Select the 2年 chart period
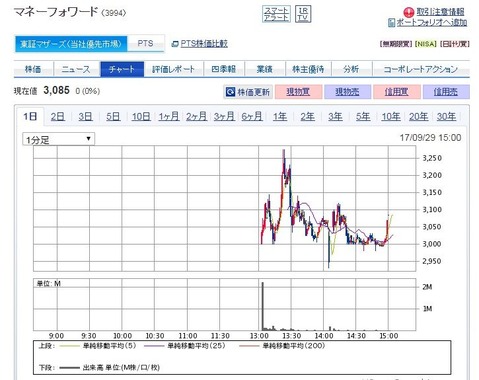The height and width of the screenshot is (380, 479). click(x=307, y=116)
